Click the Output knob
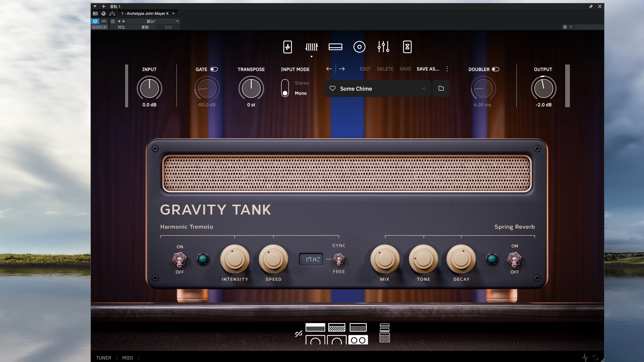Image resolution: width=644 pixels, height=362 pixels. click(543, 88)
